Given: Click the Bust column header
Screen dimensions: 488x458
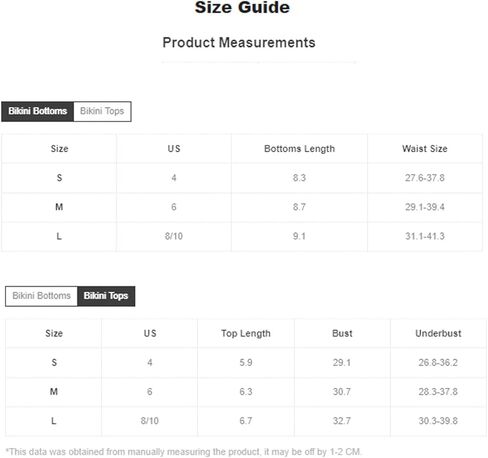Looking at the screenshot, I should [x=342, y=333].
